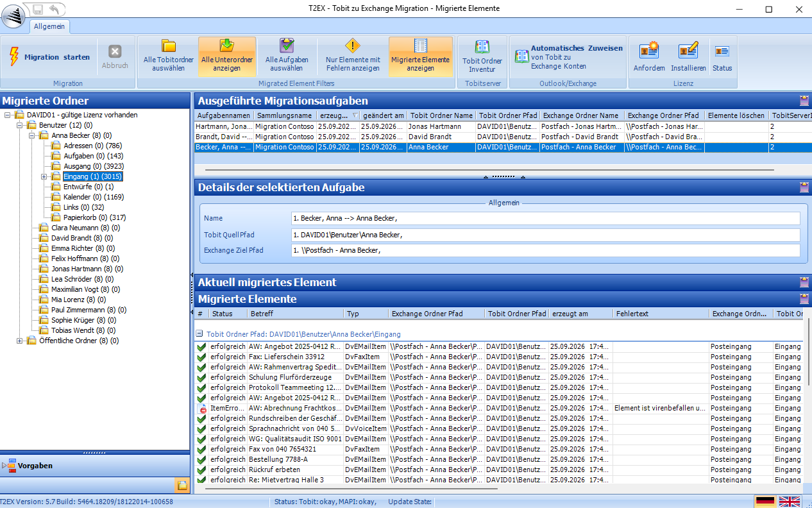Viewport: 812px width, 508px height.
Task: Open the Tobit Ordner Inventur tool
Action: click(x=482, y=57)
